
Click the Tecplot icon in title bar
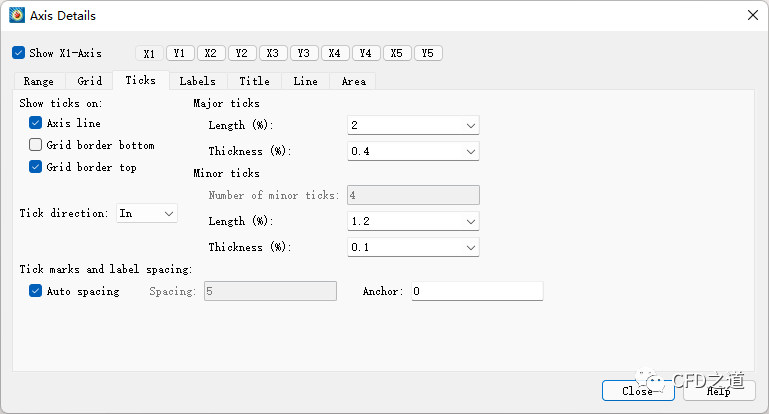[x=17, y=15]
